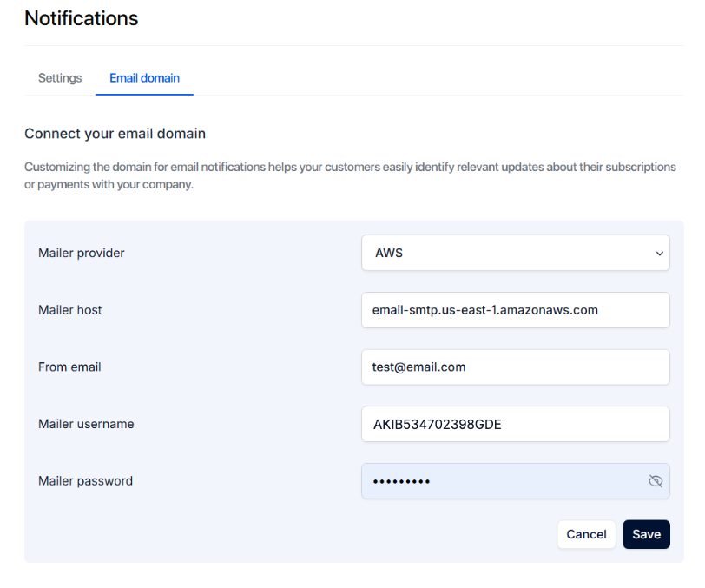Edit the From email field

pyautogui.click(x=515, y=367)
